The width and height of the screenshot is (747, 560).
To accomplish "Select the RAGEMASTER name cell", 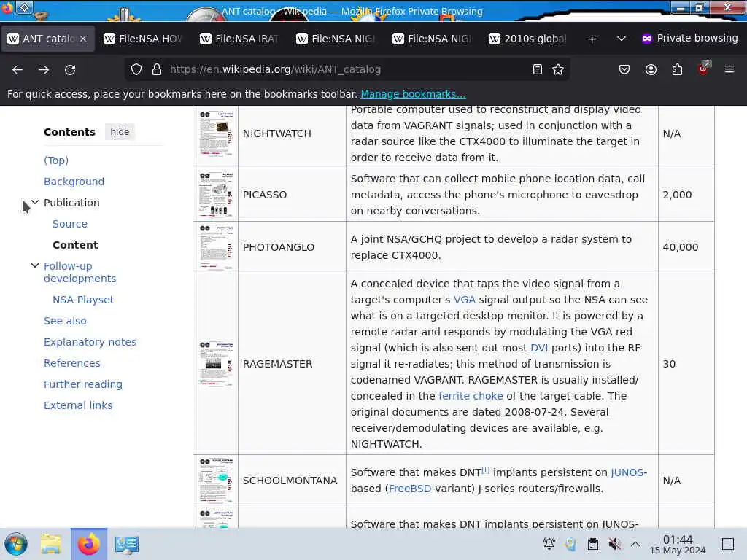I will (292, 364).
